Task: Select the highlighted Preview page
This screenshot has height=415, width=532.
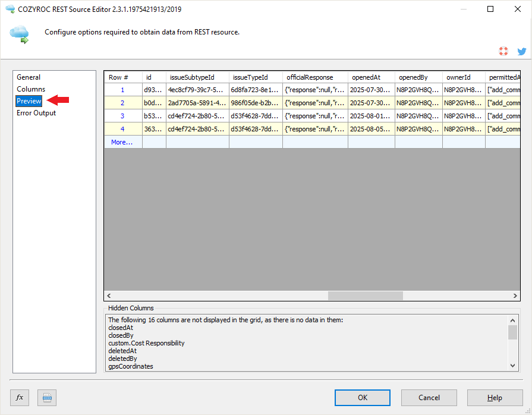Action: click(29, 101)
